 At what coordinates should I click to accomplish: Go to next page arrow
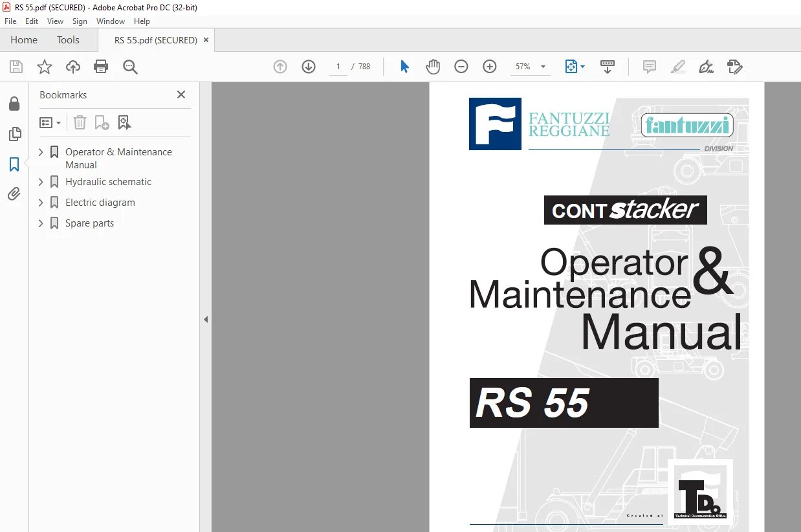tap(309, 67)
